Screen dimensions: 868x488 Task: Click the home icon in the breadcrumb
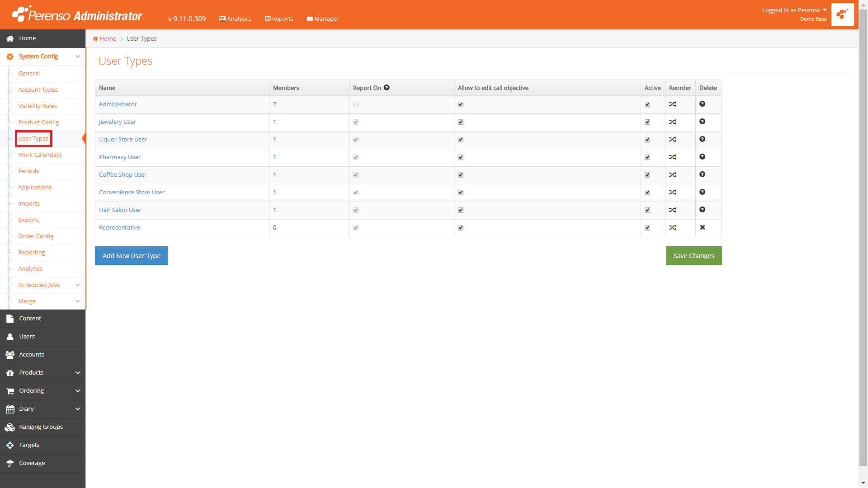click(x=95, y=39)
